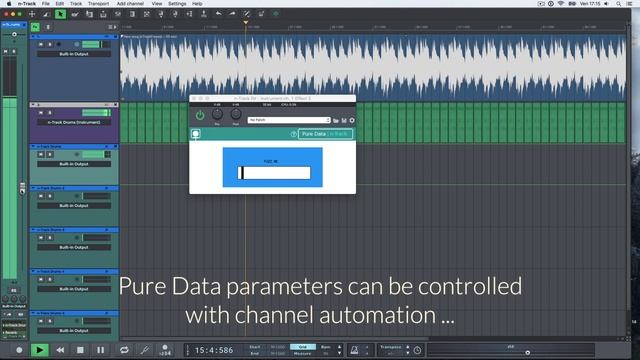
Task: Toggle record arm dot on waveform audio track
Action: (x=59, y=44)
